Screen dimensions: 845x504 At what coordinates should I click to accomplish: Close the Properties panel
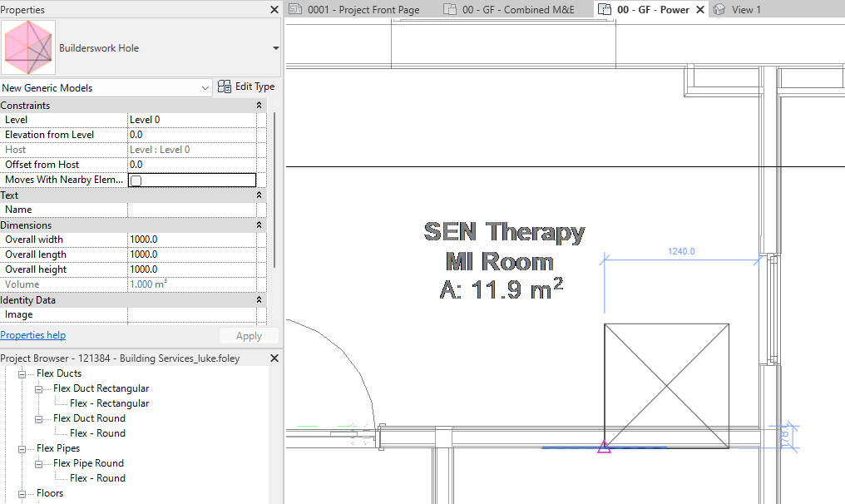tap(274, 10)
